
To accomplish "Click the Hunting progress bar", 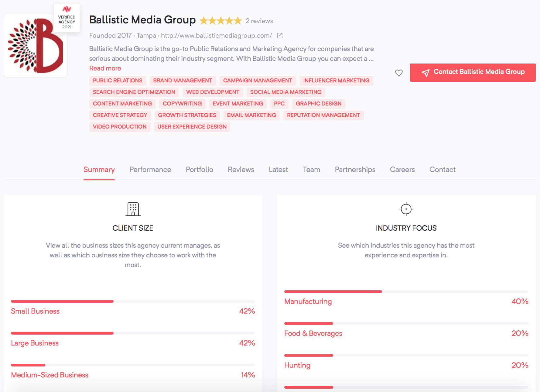I will (x=406, y=356).
